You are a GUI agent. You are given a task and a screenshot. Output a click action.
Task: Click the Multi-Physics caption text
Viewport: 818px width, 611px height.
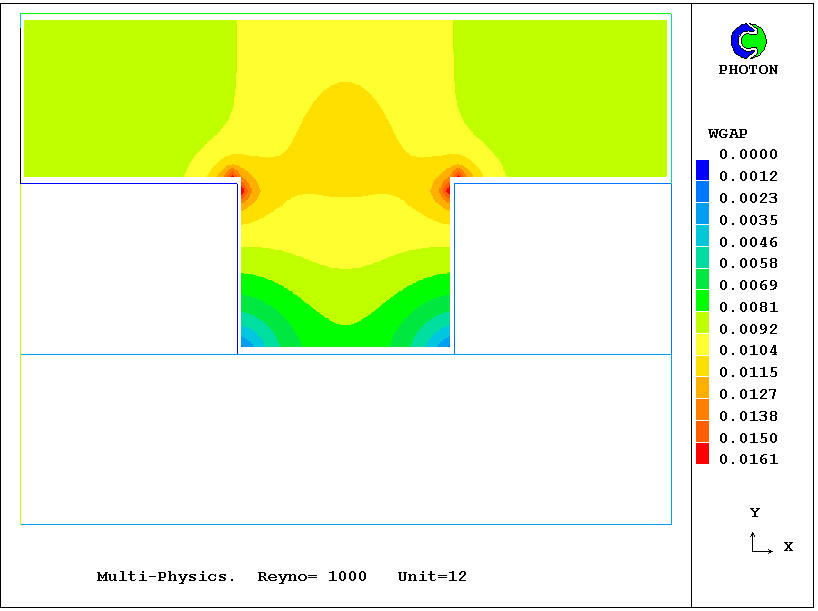166,577
